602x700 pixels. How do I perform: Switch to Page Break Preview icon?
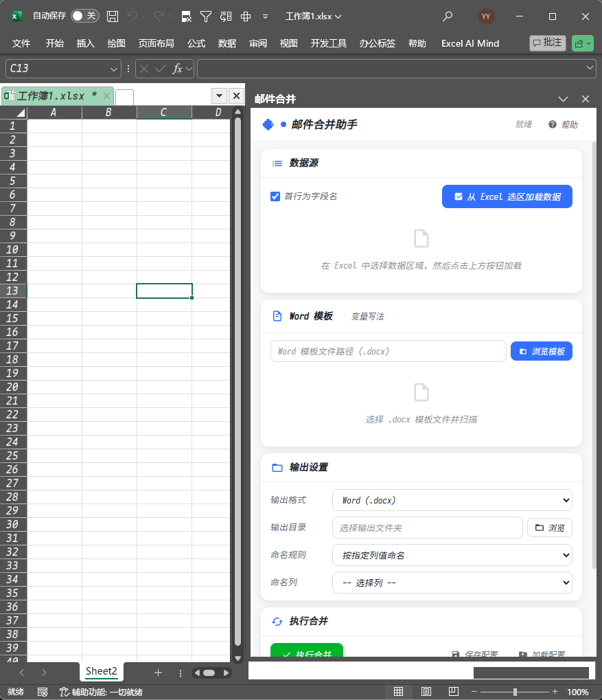coord(454,692)
